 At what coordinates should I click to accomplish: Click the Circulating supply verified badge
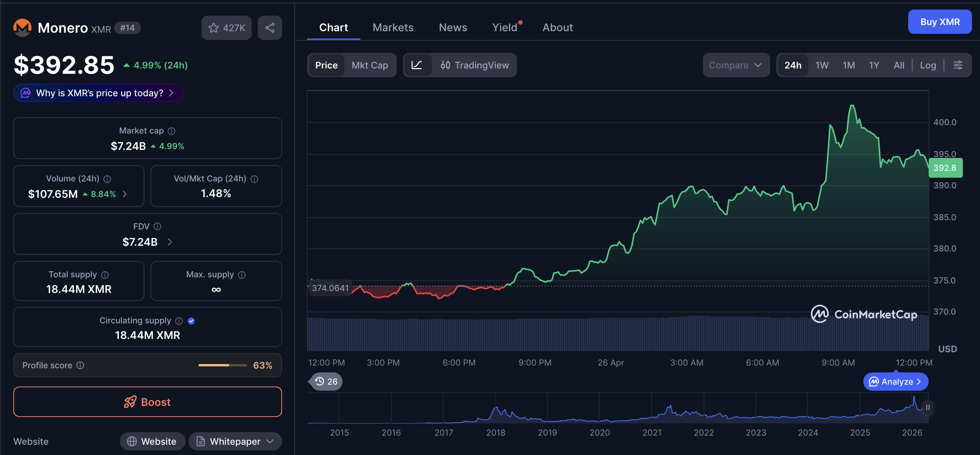(191, 321)
